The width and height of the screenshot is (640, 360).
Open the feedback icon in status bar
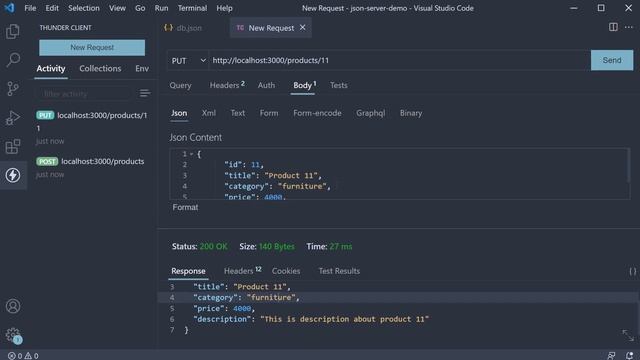coord(611,356)
